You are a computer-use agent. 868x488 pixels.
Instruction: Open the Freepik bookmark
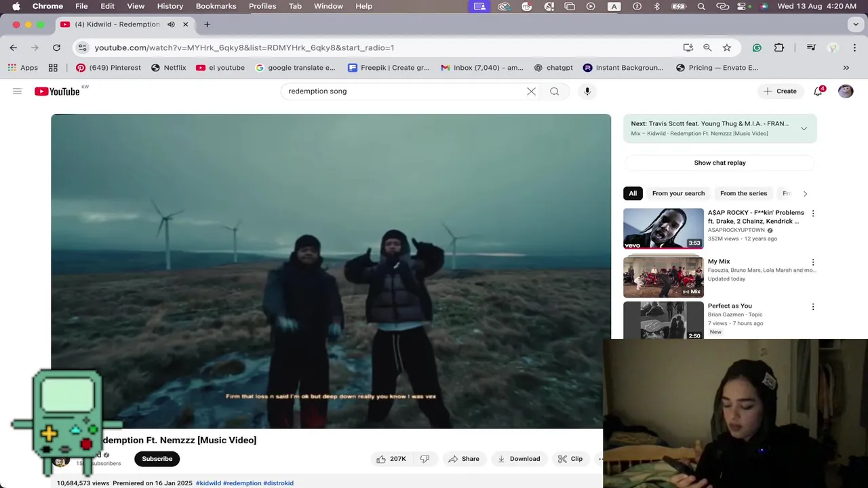pyautogui.click(x=389, y=68)
